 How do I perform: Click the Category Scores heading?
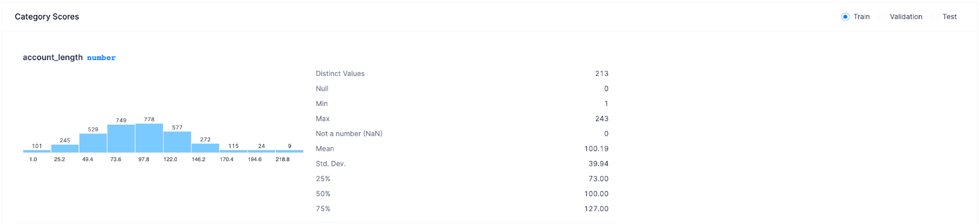coord(47,17)
